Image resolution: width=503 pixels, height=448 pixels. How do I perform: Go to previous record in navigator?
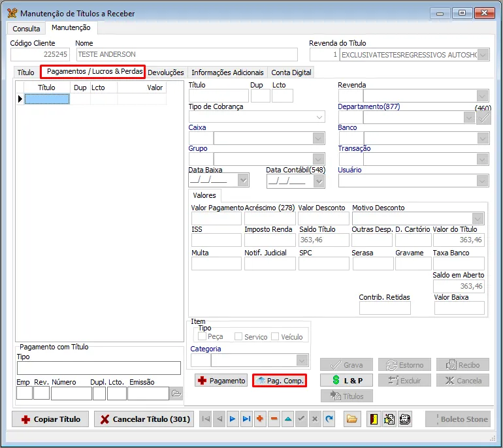(219, 419)
